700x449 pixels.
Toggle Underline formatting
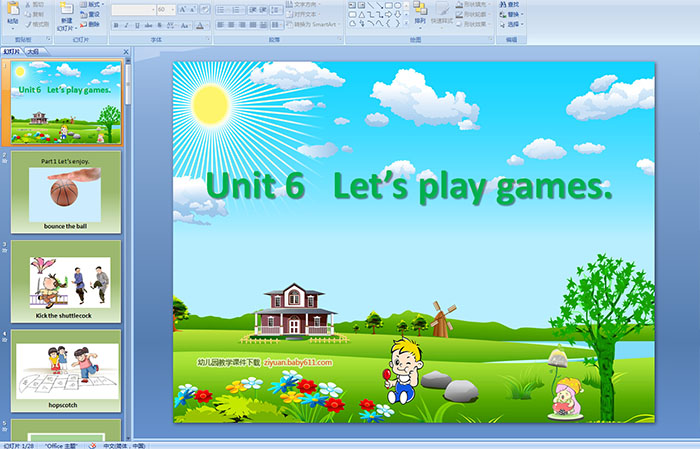pyautogui.click(x=137, y=25)
